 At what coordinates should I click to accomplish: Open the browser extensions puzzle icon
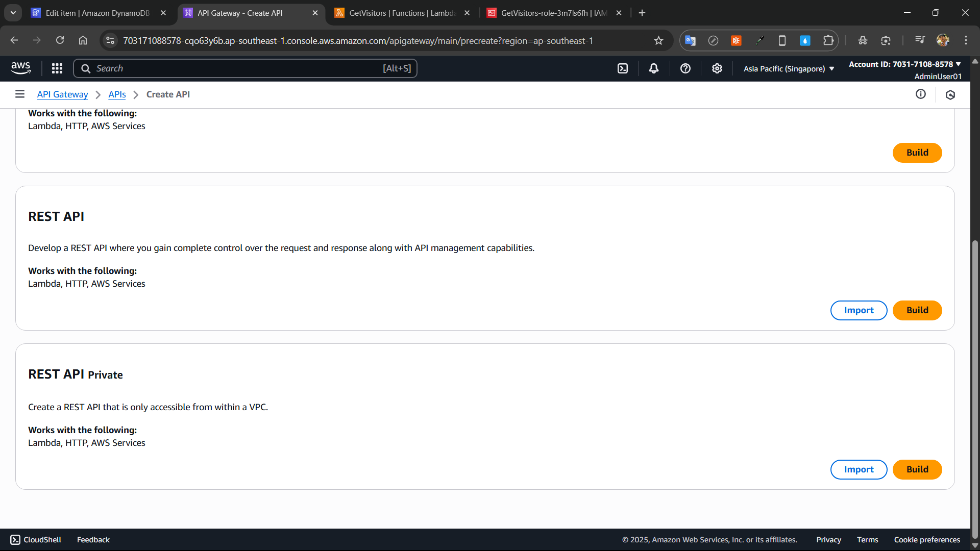click(x=828, y=40)
